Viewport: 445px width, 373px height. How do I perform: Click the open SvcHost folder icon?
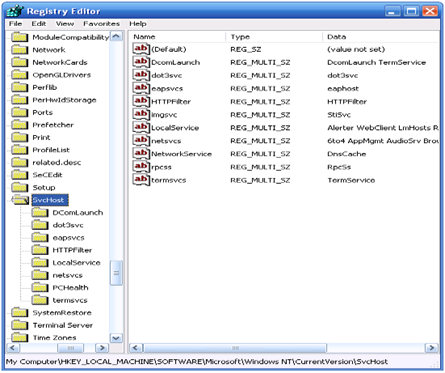coord(21,200)
